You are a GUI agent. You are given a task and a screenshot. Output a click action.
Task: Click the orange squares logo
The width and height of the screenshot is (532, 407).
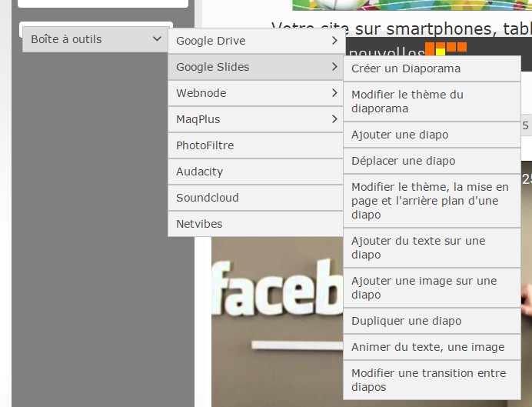[x=446, y=48]
